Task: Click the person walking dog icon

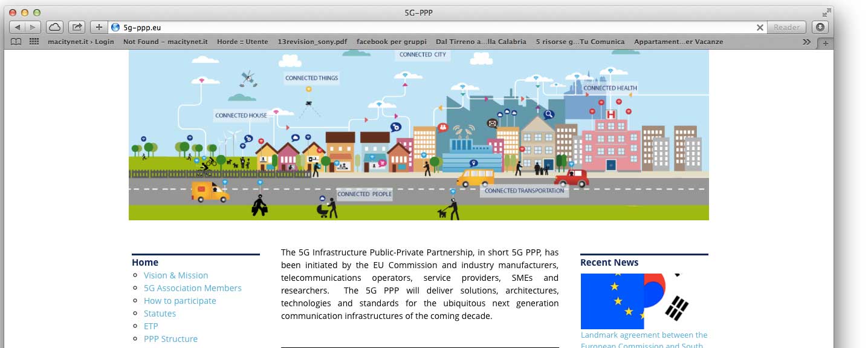Action: click(x=449, y=209)
